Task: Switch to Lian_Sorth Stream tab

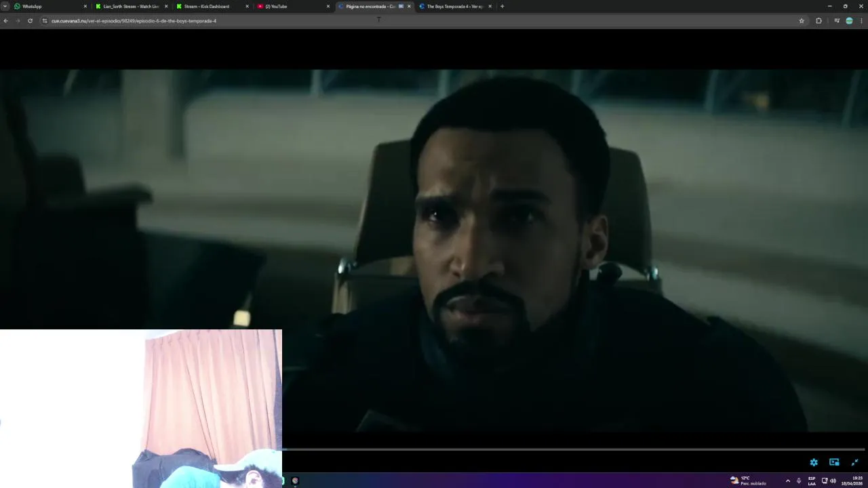Action: click(x=131, y=6)
